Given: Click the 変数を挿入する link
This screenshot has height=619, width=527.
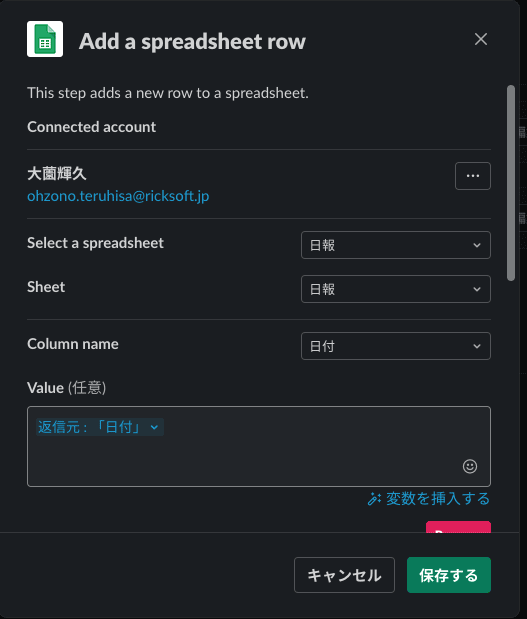Looking at the screenshot, I should [437, 499].
